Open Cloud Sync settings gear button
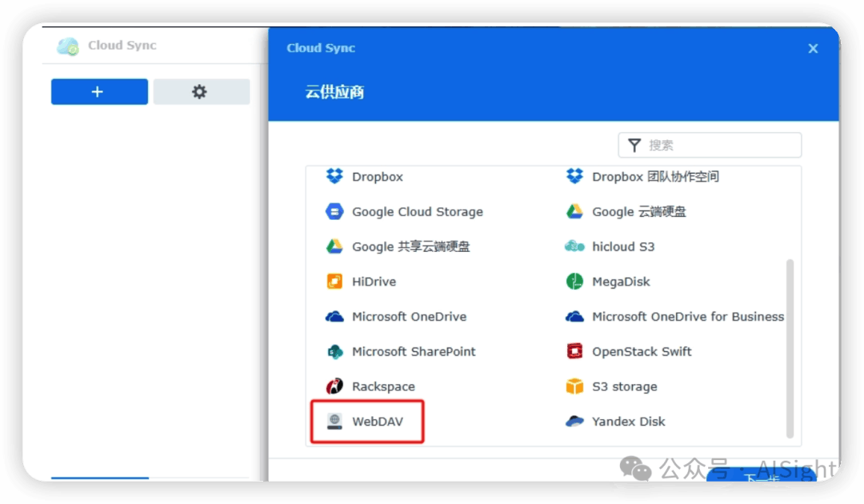The width and height of the screenshot is (864, 504). point(201,91)
